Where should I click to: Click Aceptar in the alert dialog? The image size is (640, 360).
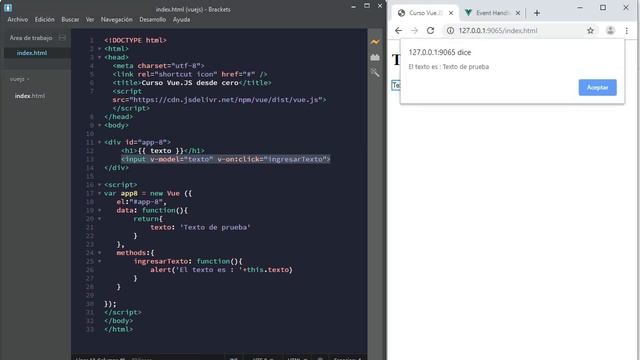click(598, 87)
